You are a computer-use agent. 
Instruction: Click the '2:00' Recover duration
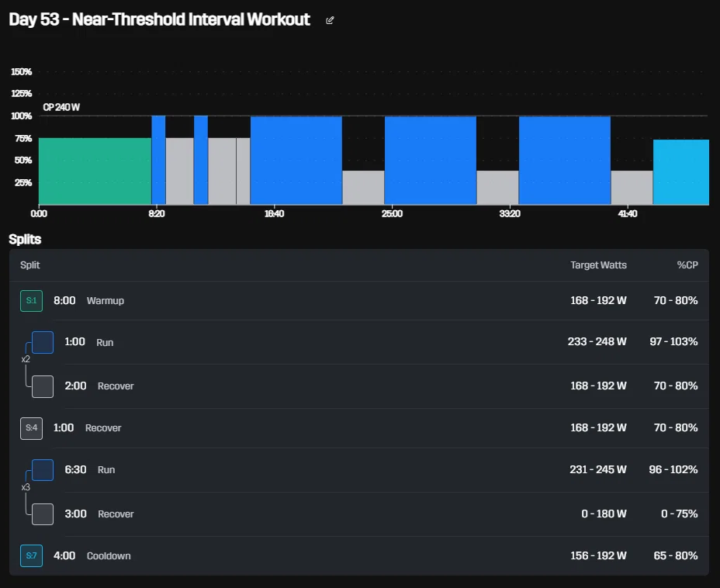coord(75,386)
